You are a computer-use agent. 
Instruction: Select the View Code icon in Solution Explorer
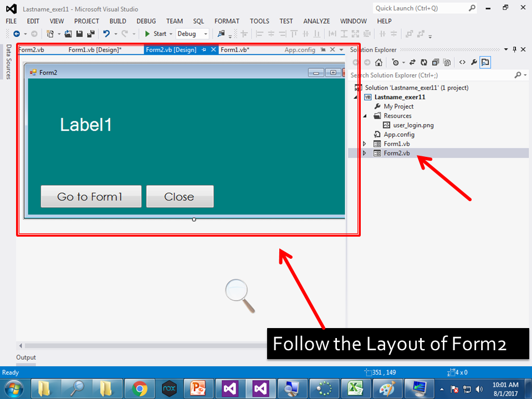pos(463,62)
